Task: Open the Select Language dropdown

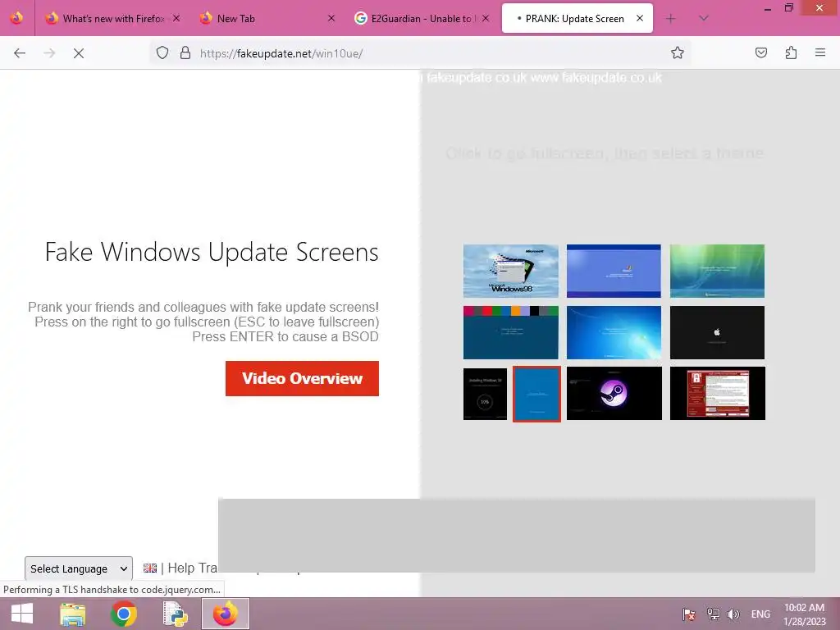Action: click(x=78, y=568)
